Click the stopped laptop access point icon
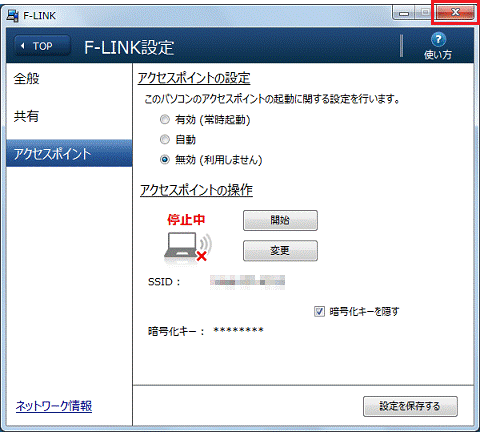The height and width of the screenshot is (432, 480). coord(188,247)
